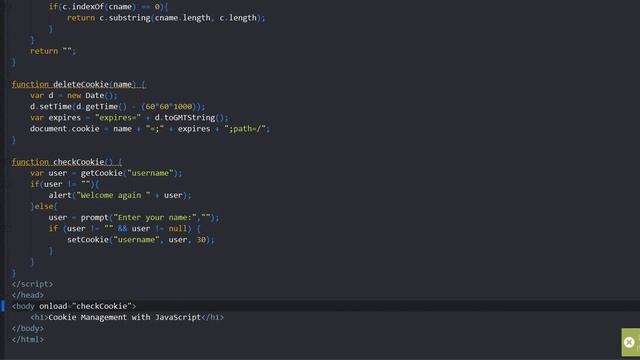Click the 'var user = getCookie("username")' line
This screenshot has width=640, height=360.
[x=106, y=173]
